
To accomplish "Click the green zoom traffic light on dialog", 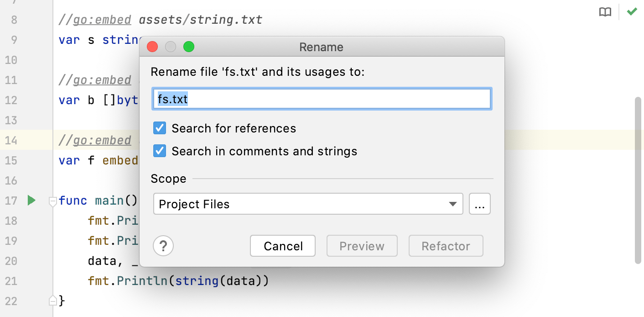I will coord(188,46).
